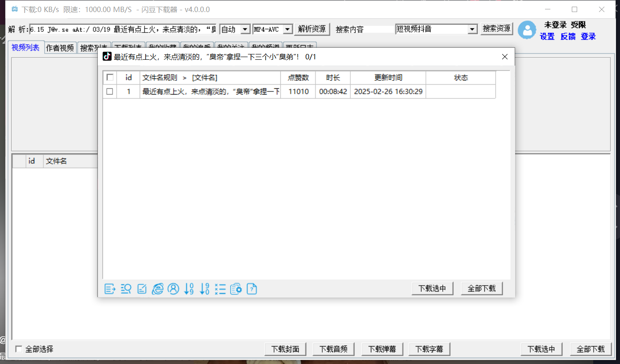
Task: Click the 点赞数 column header
Action: click(298, 78)
